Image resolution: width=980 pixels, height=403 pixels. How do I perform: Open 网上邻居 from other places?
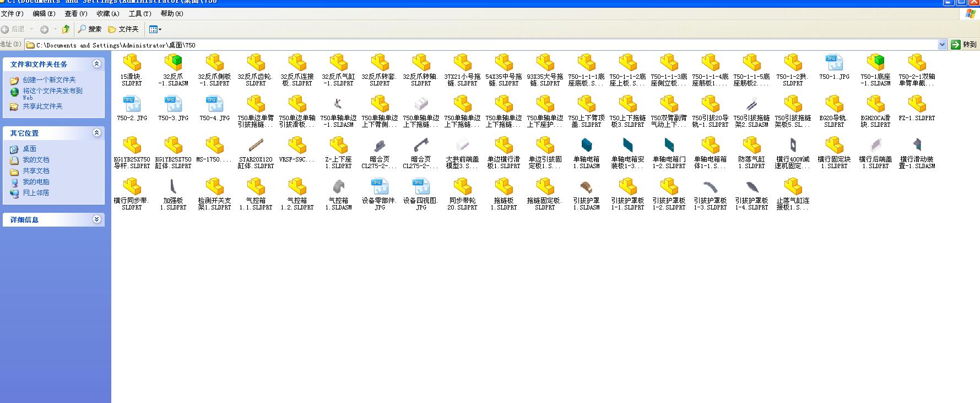point(36,193)
